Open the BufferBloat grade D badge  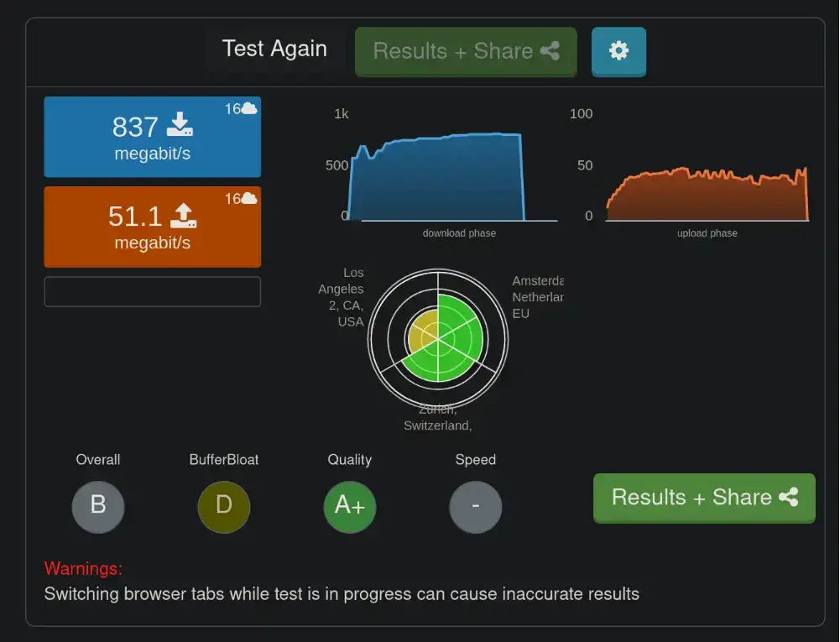[224, 506]
